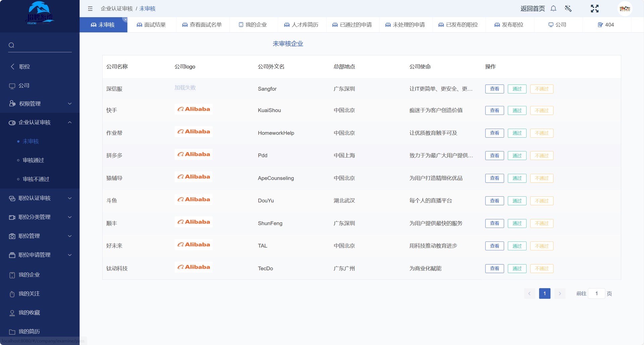Screen dimensions: 644x345
Task: Focus the 前往 page number input
Action: click(596, 294)
